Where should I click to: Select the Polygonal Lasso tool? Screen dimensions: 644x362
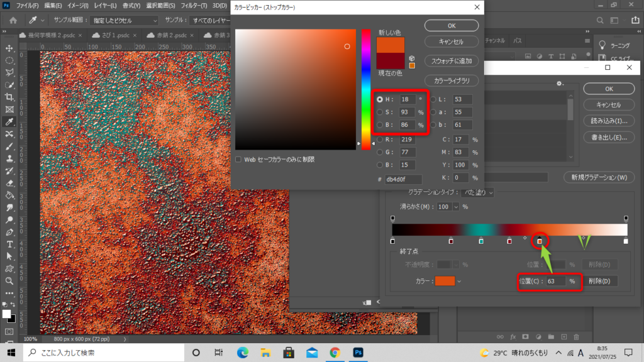coord(9,73)
